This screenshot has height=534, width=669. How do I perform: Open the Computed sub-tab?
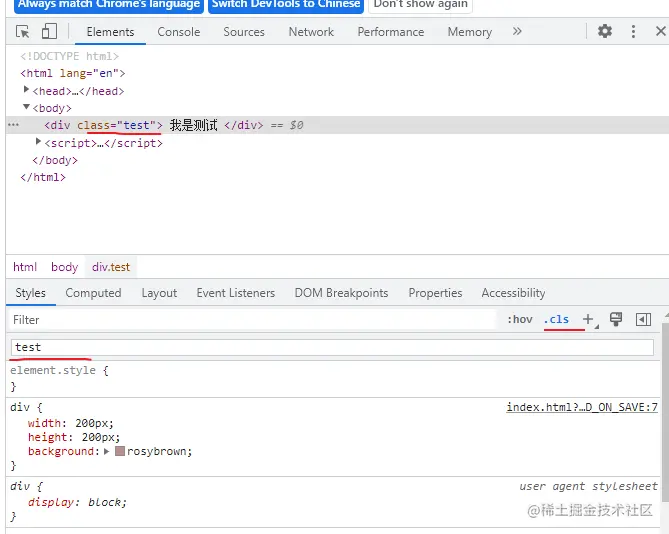coord(93,293)
